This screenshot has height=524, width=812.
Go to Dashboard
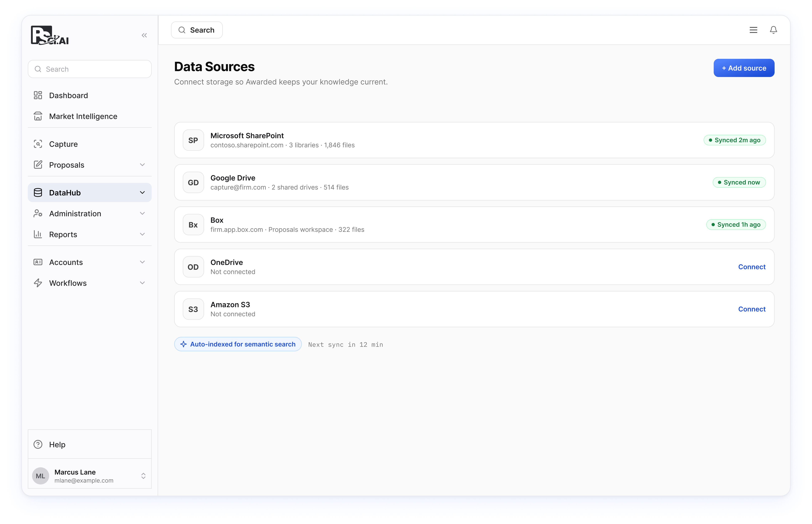(x=90, y=95)
